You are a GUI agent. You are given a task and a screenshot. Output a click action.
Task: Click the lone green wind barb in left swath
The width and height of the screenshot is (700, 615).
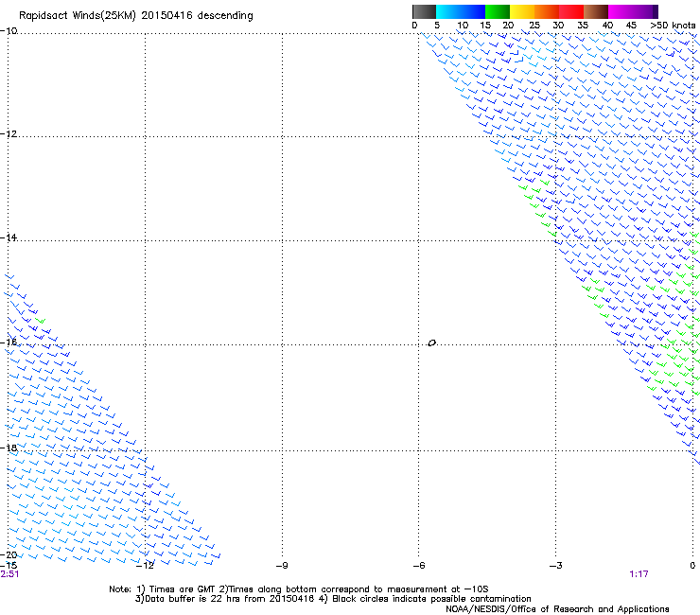point(41,321)
